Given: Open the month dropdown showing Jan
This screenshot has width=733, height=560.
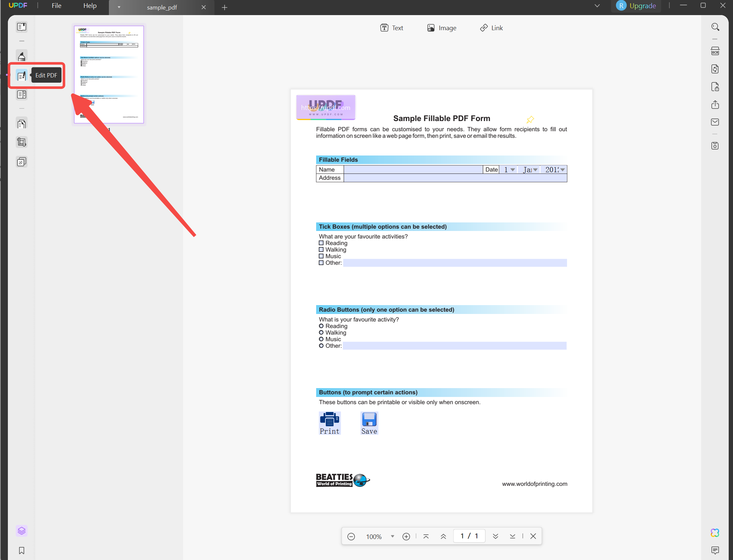Looking at the screenshot, I should point(535,169).
